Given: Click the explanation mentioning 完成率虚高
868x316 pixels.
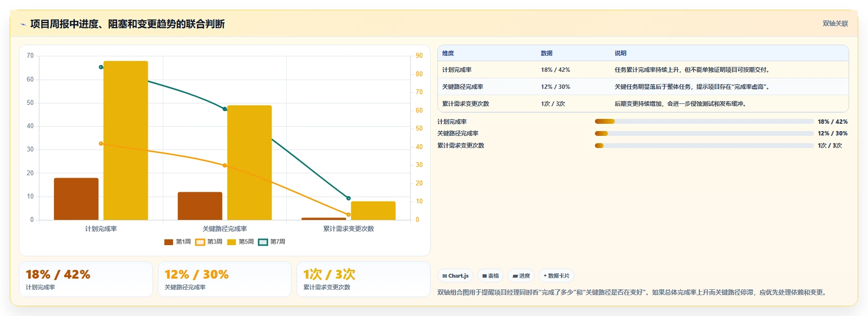Looking at the screenshot, I should click(693, 87).
